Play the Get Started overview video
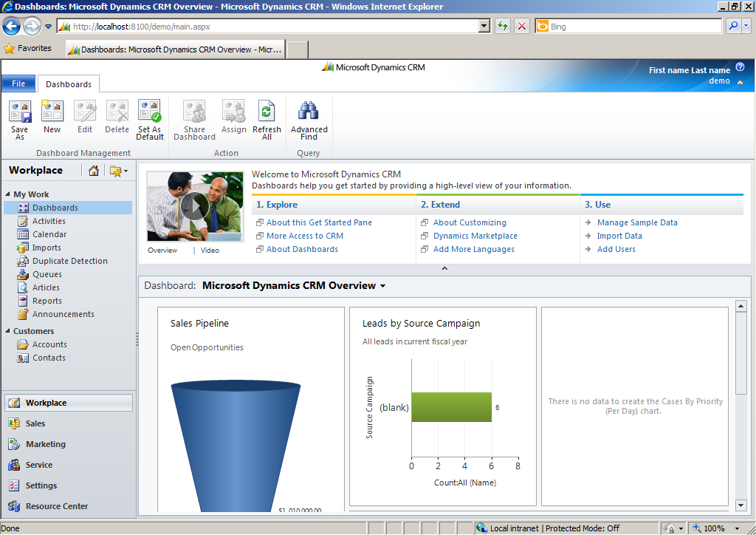756x535 pixels. click(x=195, y=207)
